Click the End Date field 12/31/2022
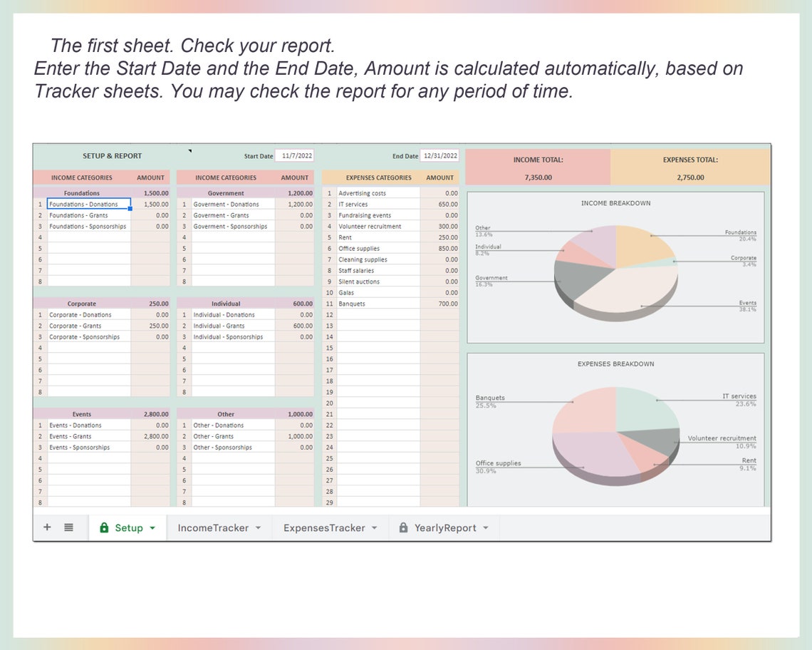Image resolution: width=812 pixels, height=650 pixels. pos(439,155)
